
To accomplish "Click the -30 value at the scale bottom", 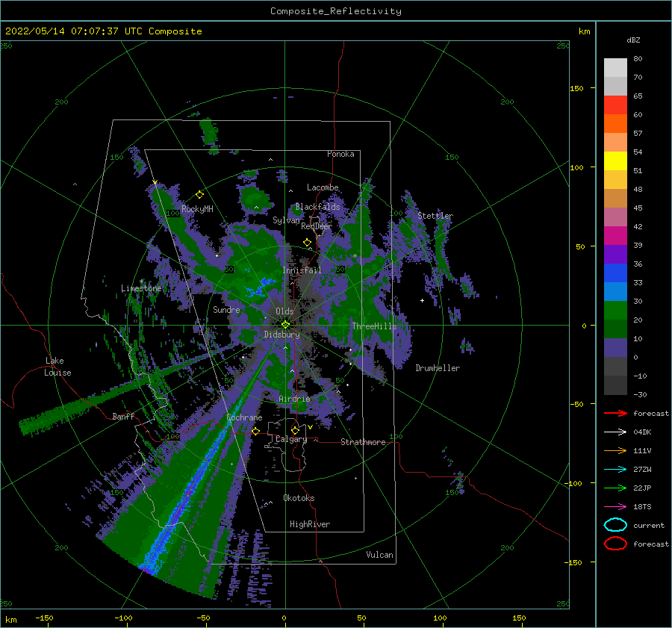I will 640,394.
